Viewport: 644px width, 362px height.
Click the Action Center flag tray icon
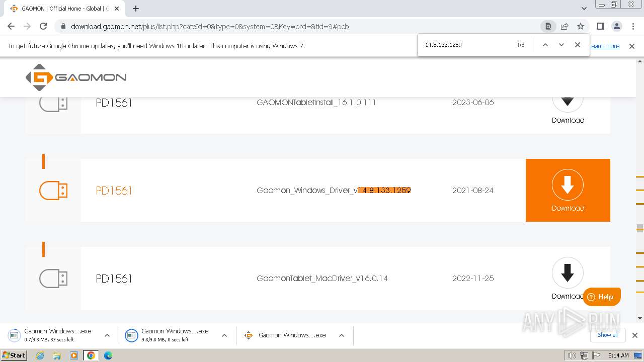(596, 355)
